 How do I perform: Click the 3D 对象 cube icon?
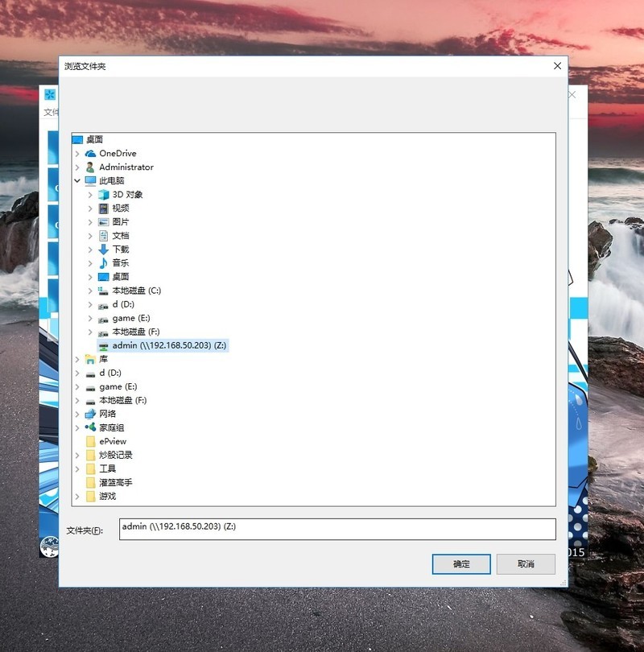(x=104, y=195)
